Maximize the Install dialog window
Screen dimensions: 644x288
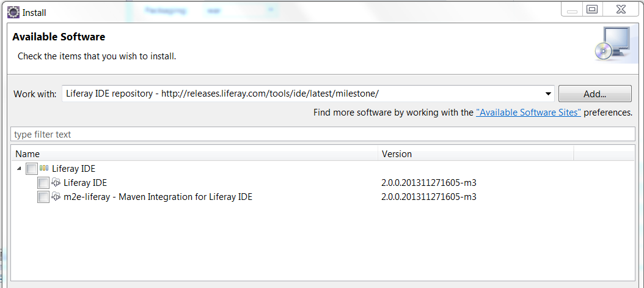[x=592, y=9]
